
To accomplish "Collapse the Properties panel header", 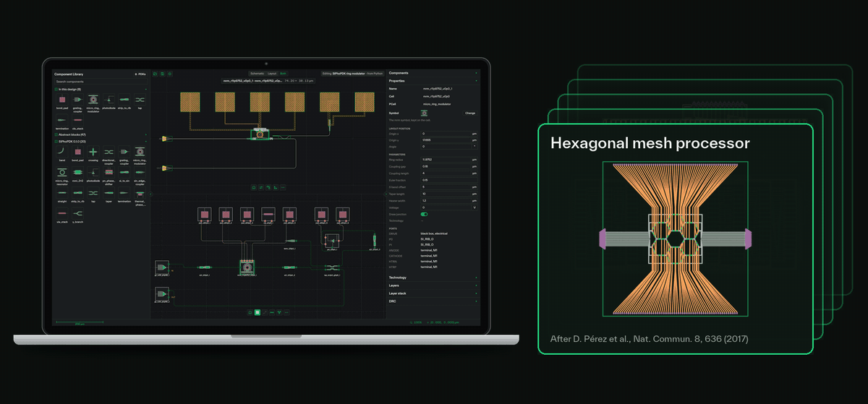I will tap(433, 81).
